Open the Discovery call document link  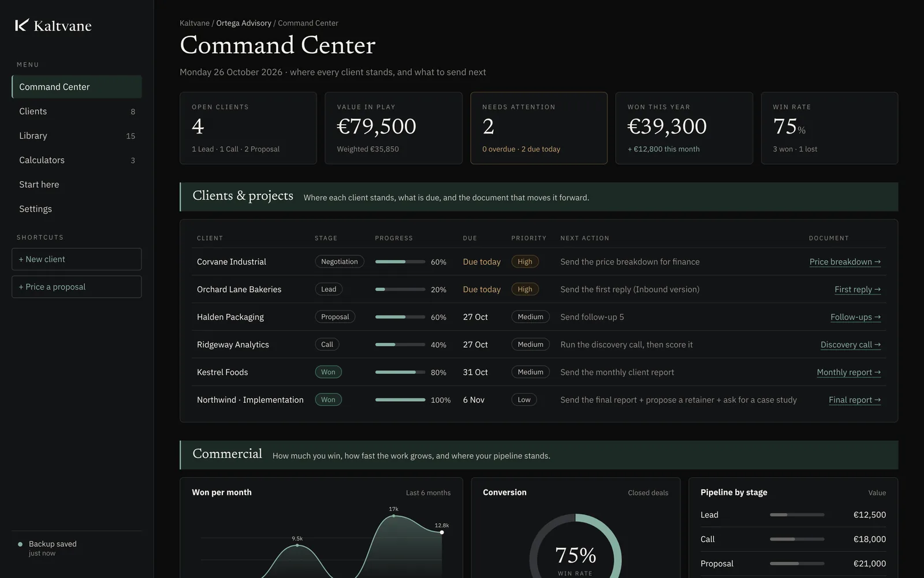point(851,344)
